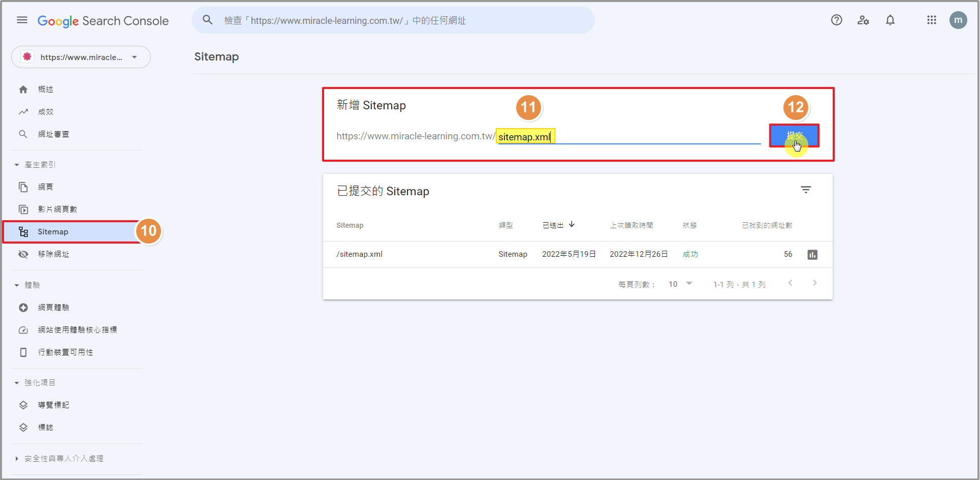The width and height of the screenshot is (980, 480).
Task: Open the property selector dropdown
Action: (x=81, y=57)
